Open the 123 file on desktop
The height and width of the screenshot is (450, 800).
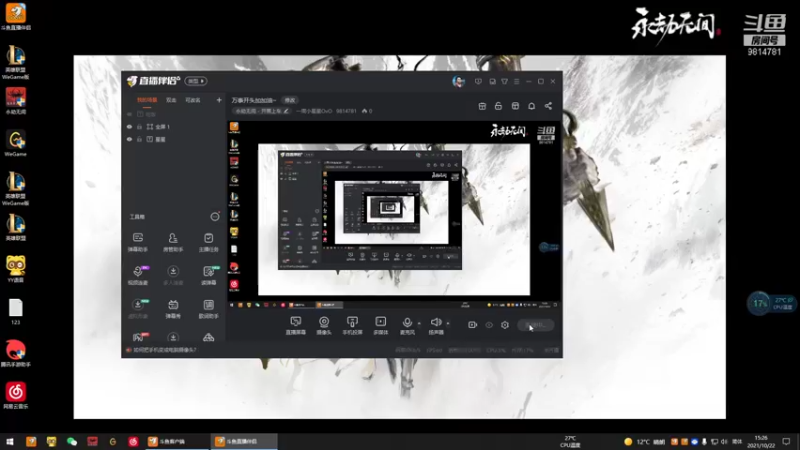[16, 312]
